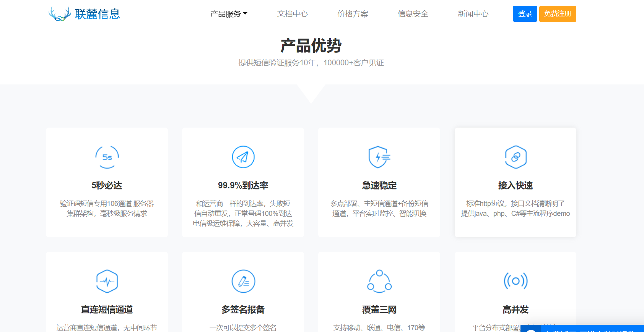Click the 运营商直连短信通道 description

(x=107, y=327)
